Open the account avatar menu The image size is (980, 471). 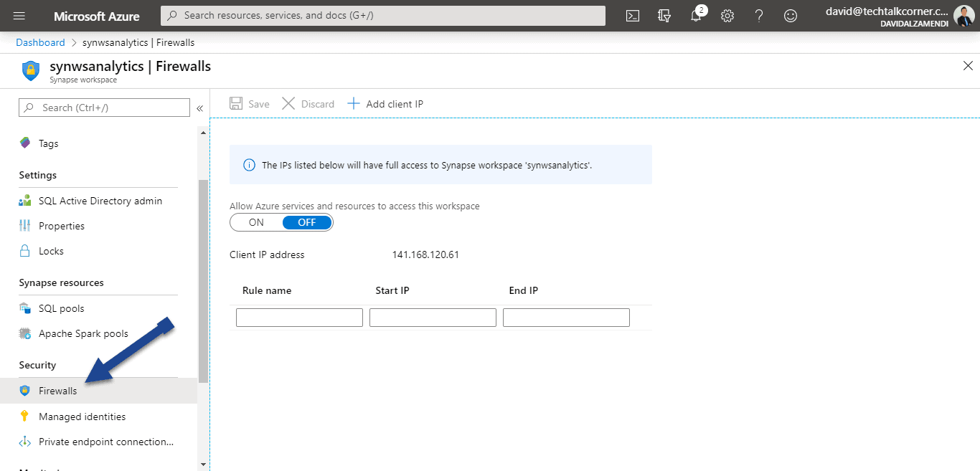[x=963, y=15]
